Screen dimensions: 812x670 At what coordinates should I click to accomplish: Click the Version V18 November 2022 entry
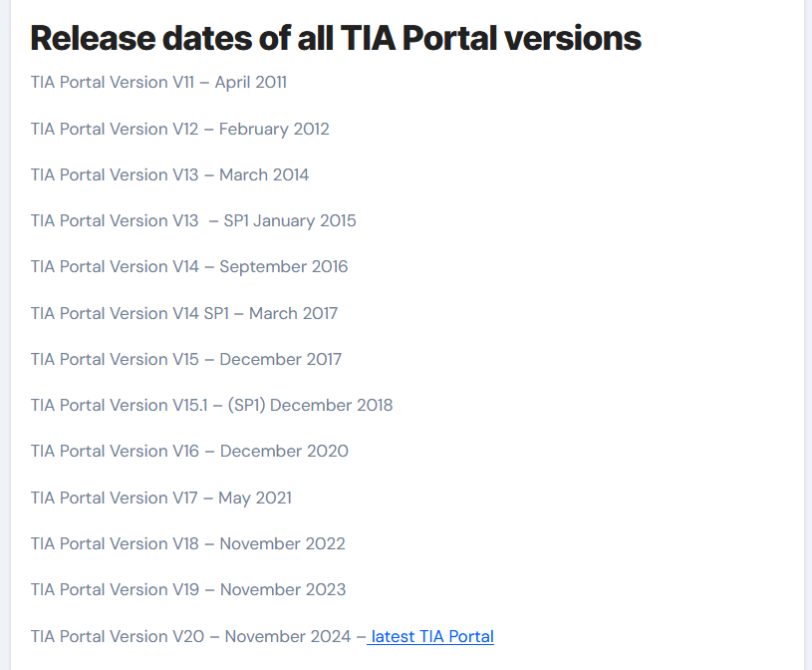click(188, 543)
